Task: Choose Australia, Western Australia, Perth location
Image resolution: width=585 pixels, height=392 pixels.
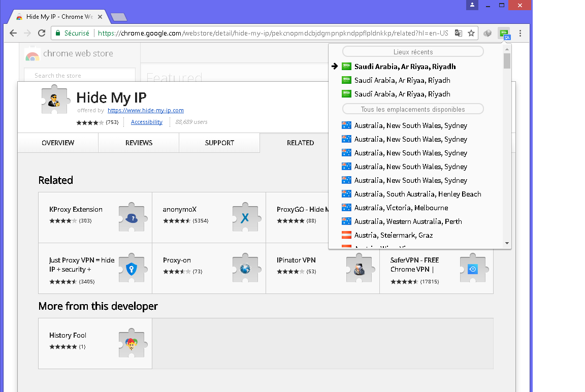Action: click(408, 221)
